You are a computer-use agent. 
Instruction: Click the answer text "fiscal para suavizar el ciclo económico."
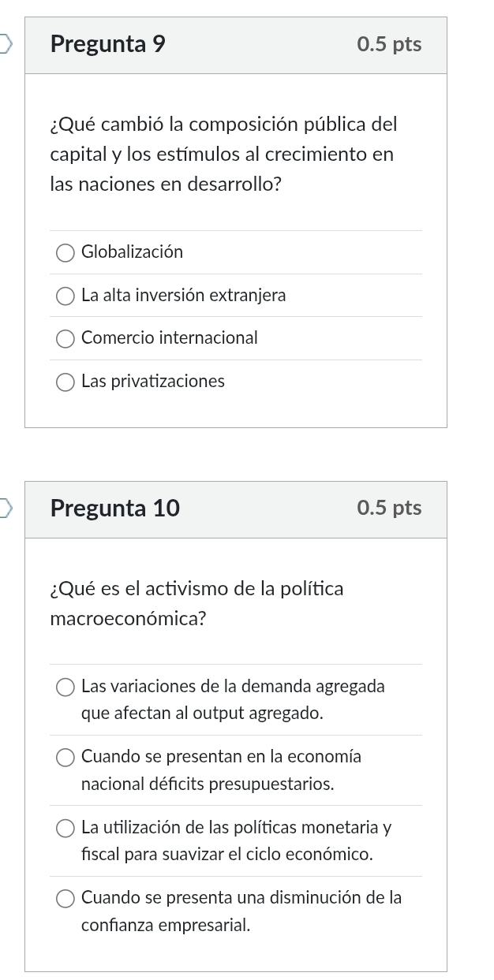click(226, 855)
